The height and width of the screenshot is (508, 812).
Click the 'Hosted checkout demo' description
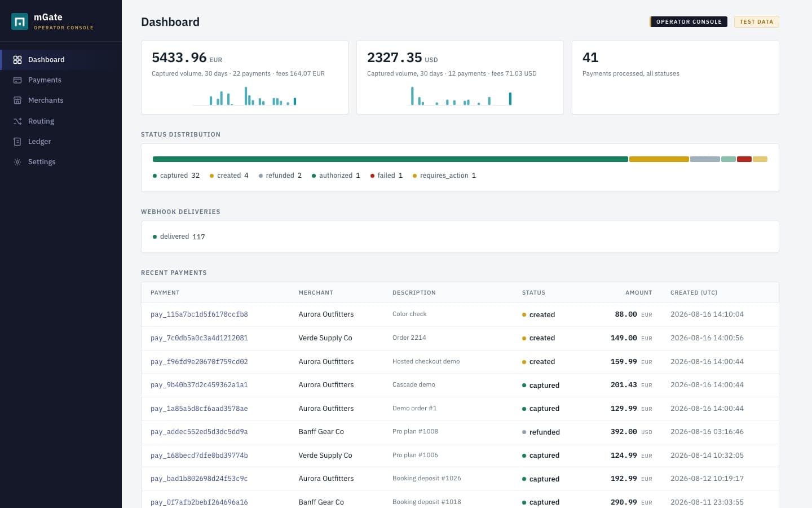[x=426, y=361]
